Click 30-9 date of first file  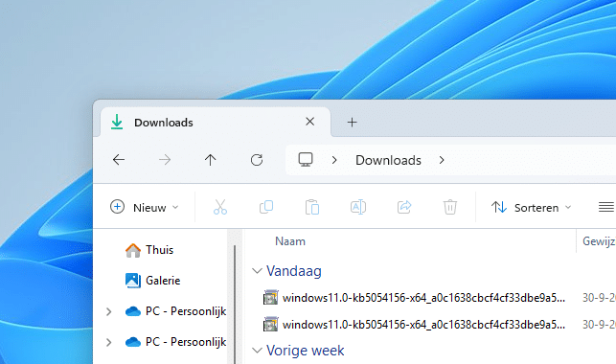click(x=599, y=298)
